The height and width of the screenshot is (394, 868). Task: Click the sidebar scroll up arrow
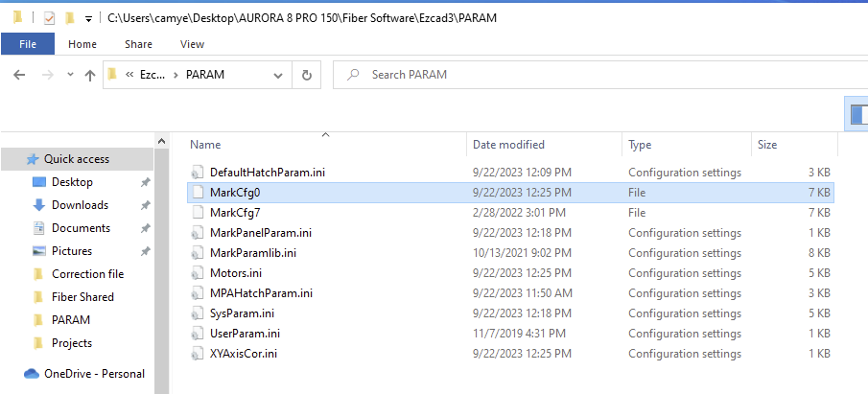[162, 142]
